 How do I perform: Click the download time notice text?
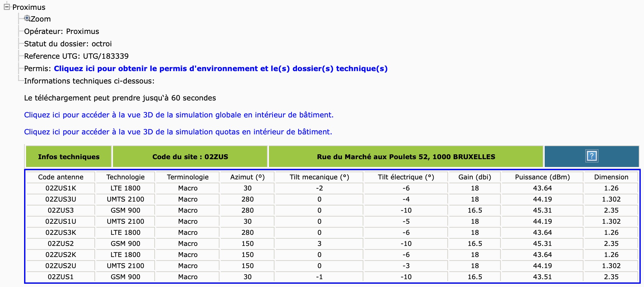click(x=120, y=98)
